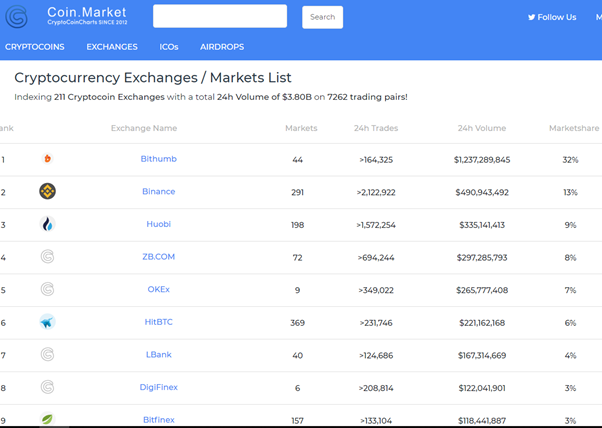Click the Bithumb exchange logo icon
This screenshot has width=602, height=428.
47,159
